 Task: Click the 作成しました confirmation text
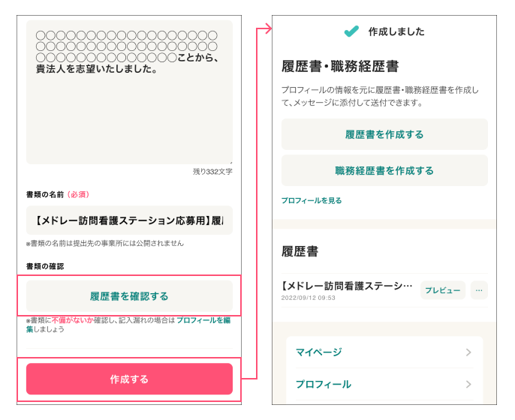click(396, 31)
